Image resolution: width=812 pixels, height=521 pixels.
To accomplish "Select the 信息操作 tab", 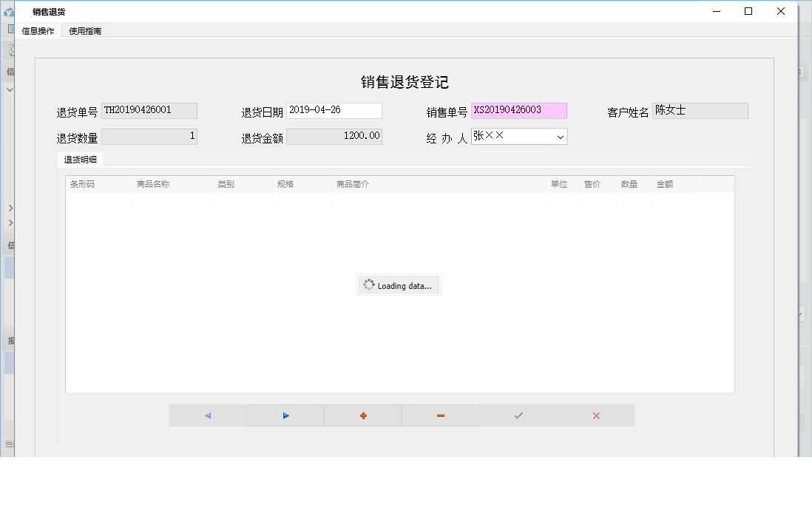I will coord(40,31).
